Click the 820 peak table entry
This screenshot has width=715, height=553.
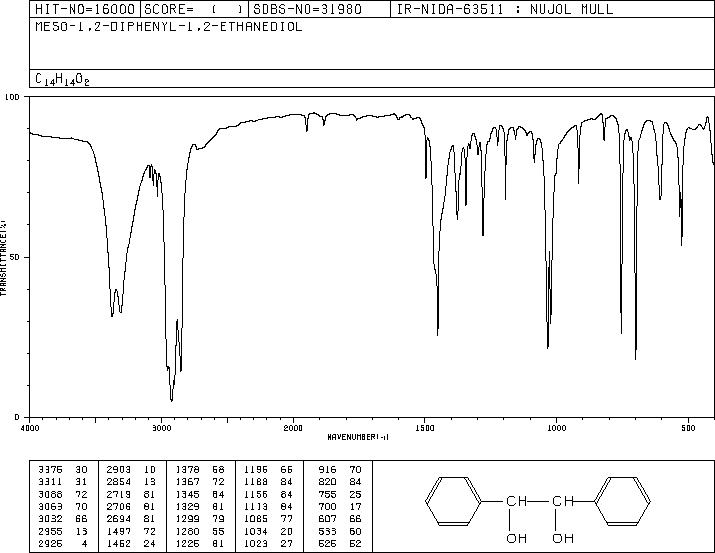pyautogui.click(x=340, y=482)
